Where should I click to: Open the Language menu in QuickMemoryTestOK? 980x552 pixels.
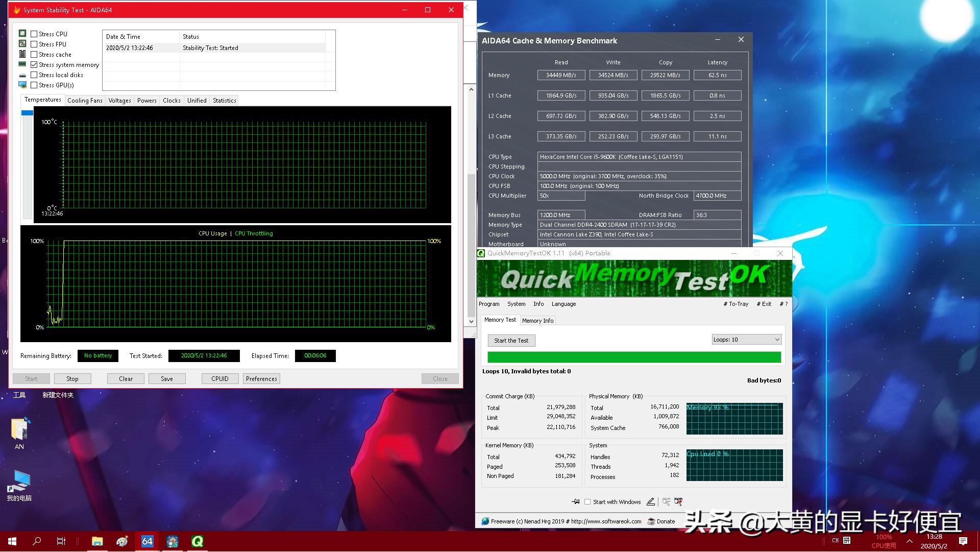pos(563,303)
